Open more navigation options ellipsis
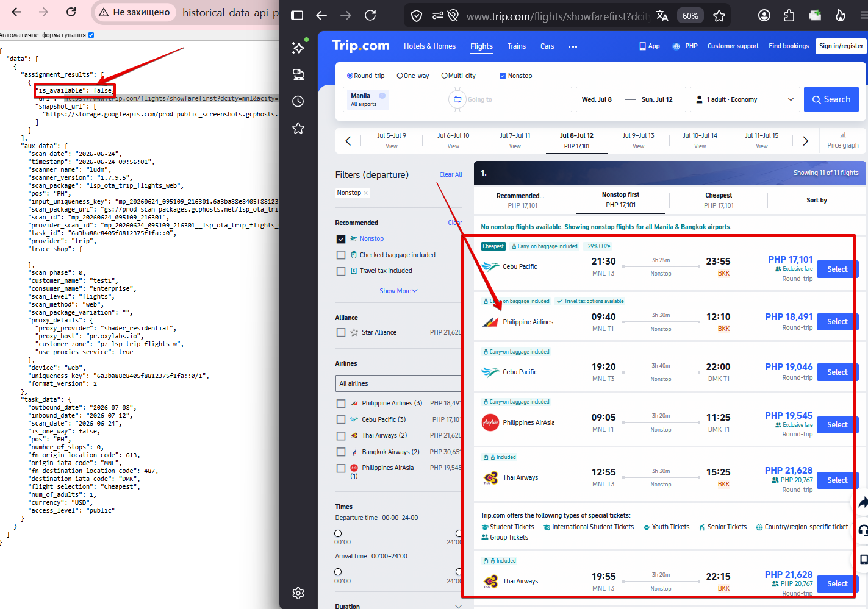The height and width of the screenshot is (609, 868). coord(573,46)
